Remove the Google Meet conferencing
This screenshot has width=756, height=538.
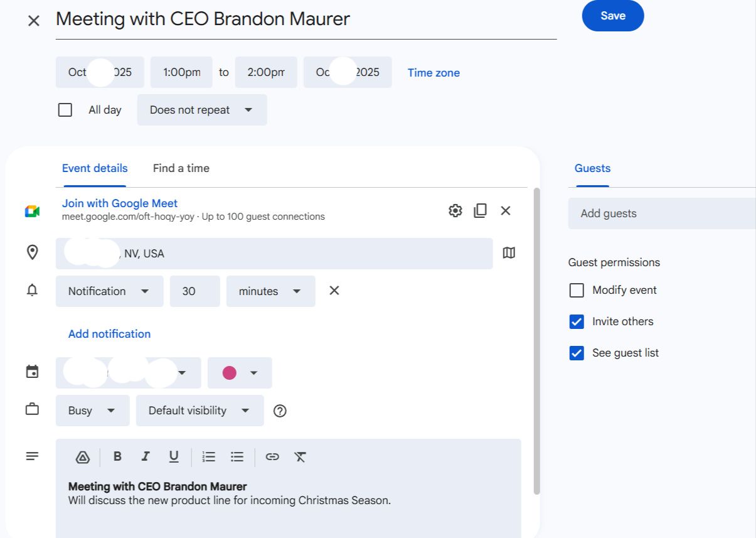(x=506, y=211)
